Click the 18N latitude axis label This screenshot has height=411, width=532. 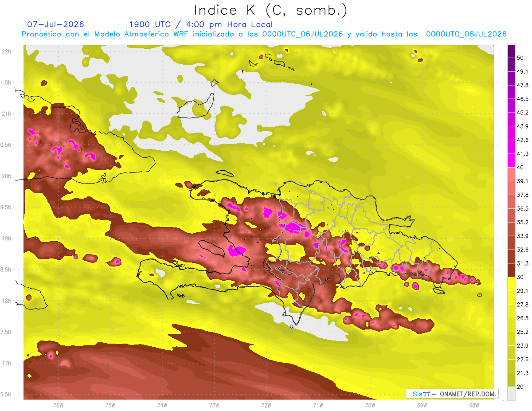(x=7, y=301)
